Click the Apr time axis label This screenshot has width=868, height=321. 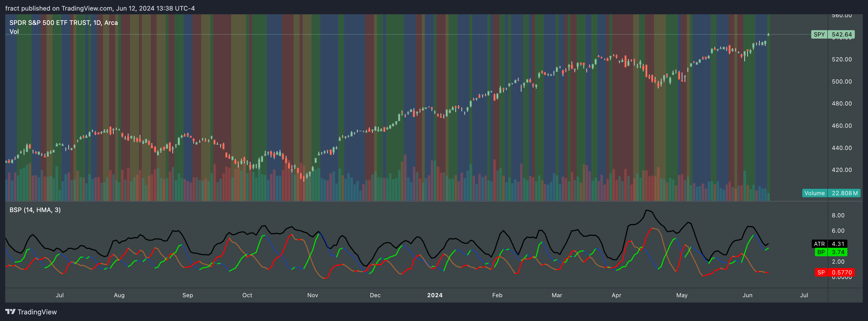click(x=617, y=295)
